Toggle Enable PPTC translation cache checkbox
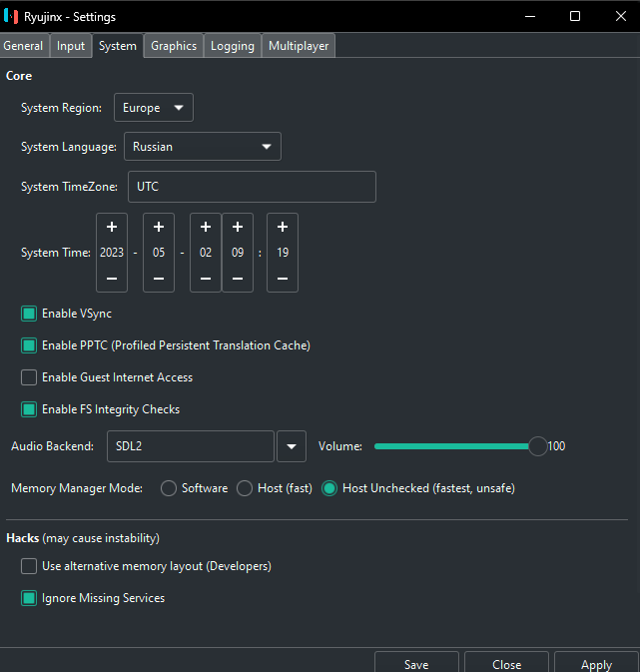The width and height of the screenshot is (640, 672). (29, 345)
